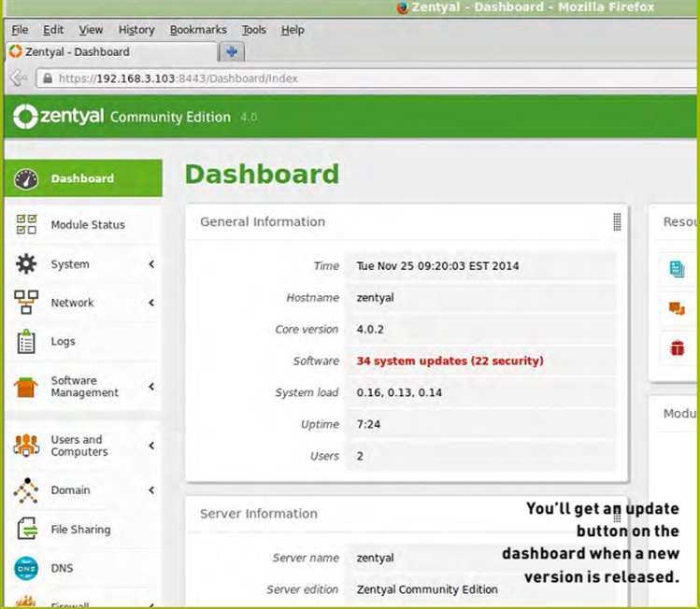700x609 pixels.
Task: Open the Help menu
Action: pos(293,30)
